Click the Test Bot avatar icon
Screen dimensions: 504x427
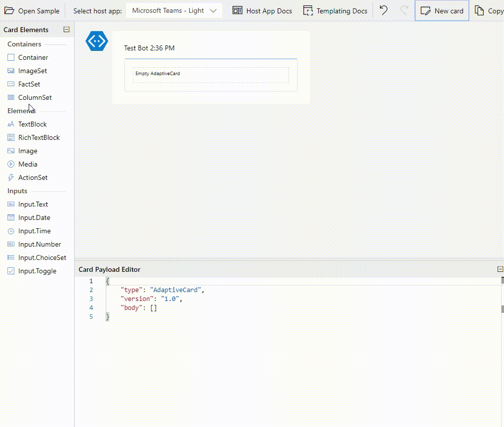97,41
